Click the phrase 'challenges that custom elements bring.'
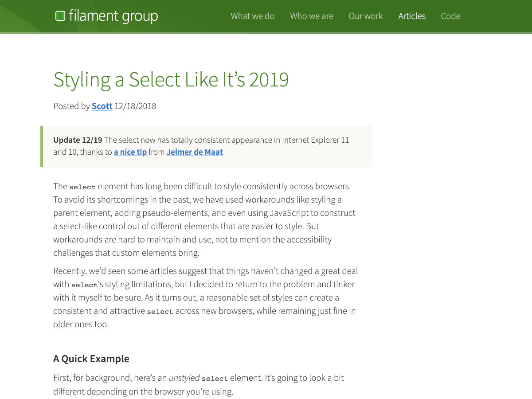The image size is (532, 399). click(x=126, y=253)
